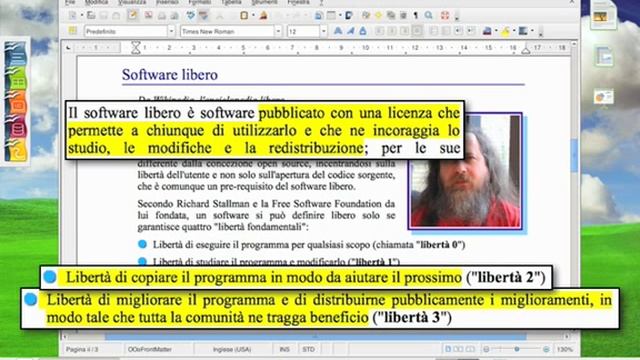Click the 130% zoom percentage field
The width and height of the screenshot is (640, 360).
pyautogui.click(x=565, y=349)
